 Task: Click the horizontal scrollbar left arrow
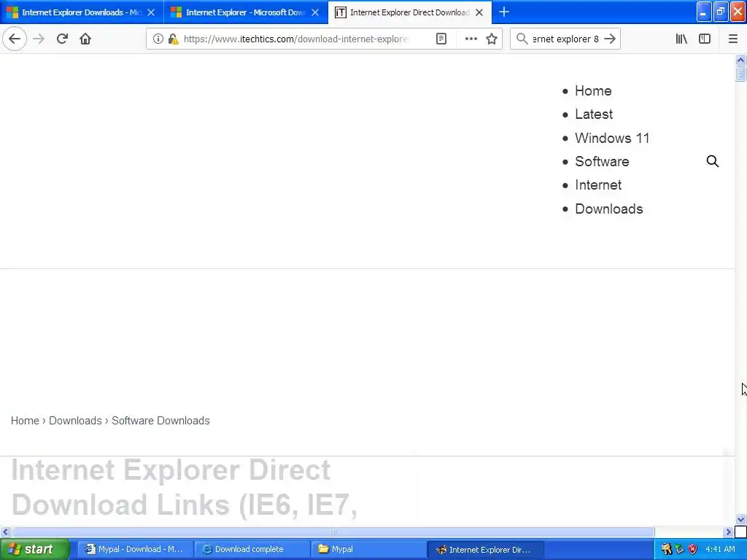[x=5, y=532]
